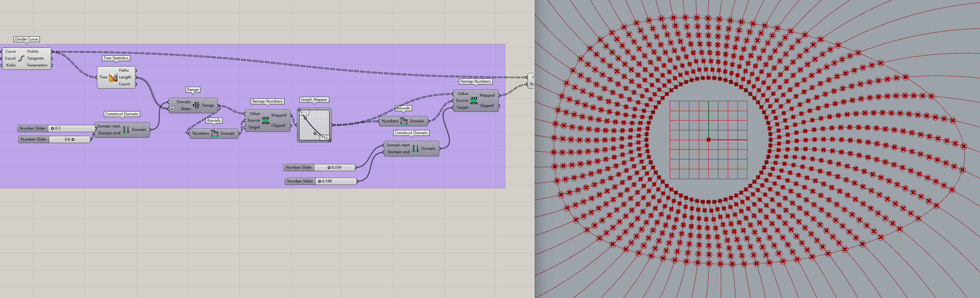
Task: Click the Range component's center icon
Action: pyautogui.click(x=196, y=105)
